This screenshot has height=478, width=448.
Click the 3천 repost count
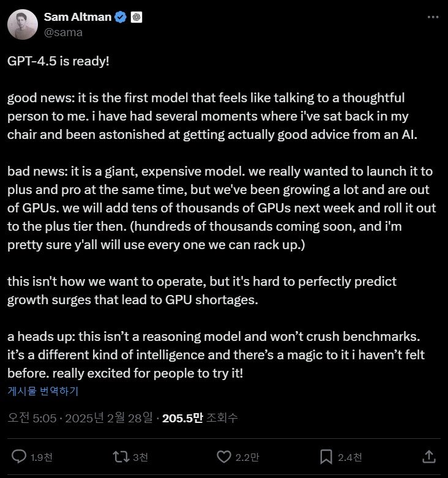(140, 457)
